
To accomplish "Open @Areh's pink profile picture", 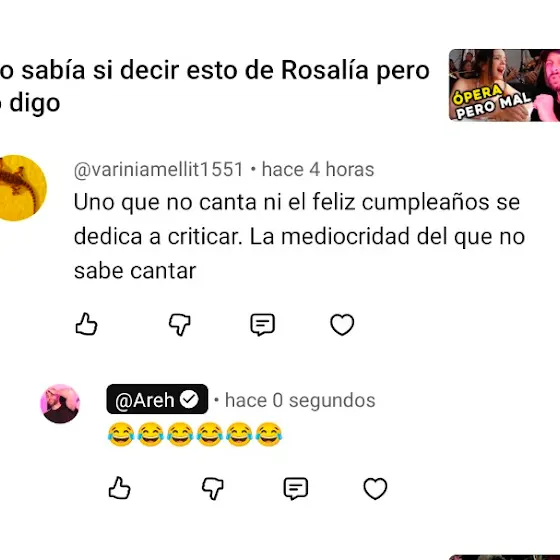I will pyautogui.click(x=60, y=404).
